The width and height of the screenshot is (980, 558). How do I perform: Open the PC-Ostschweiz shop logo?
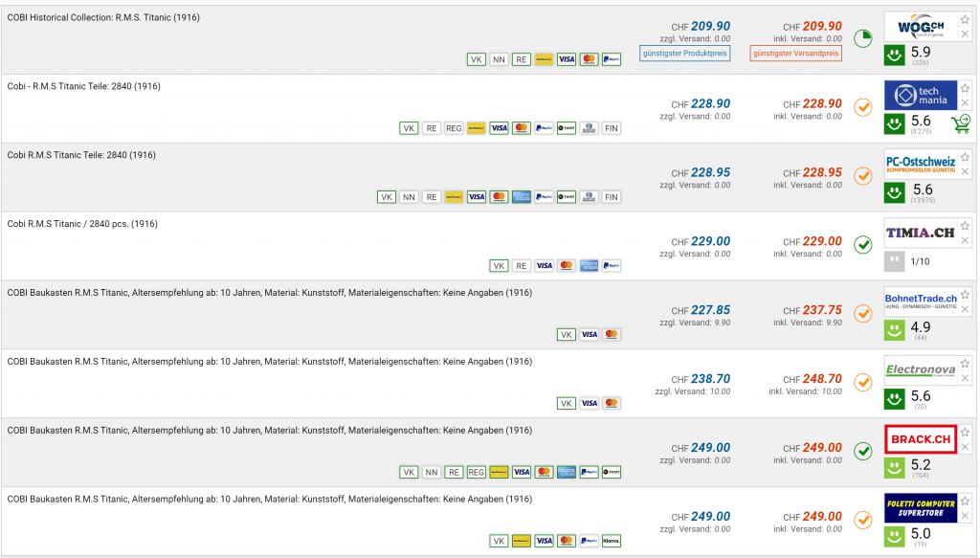[x=921, y=165]
